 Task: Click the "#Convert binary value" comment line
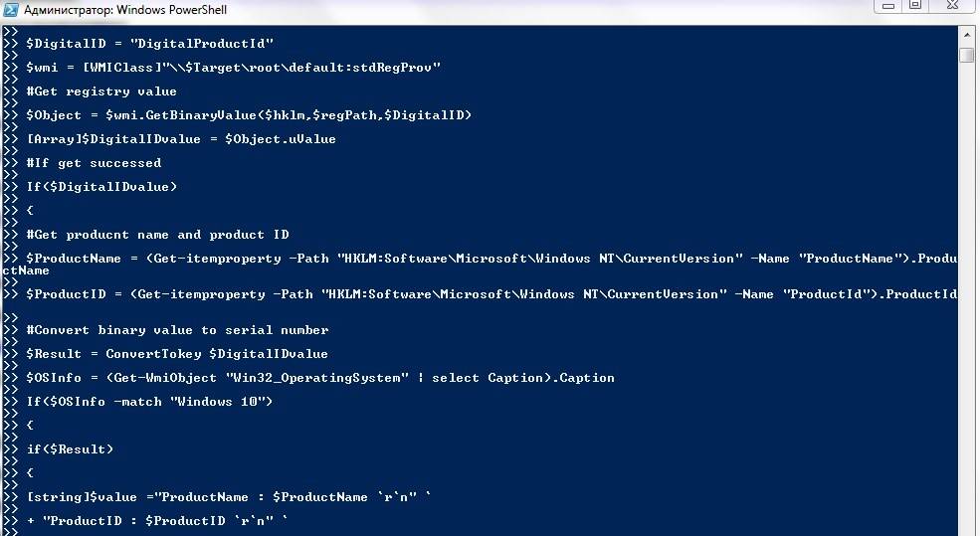click(177, 330)
